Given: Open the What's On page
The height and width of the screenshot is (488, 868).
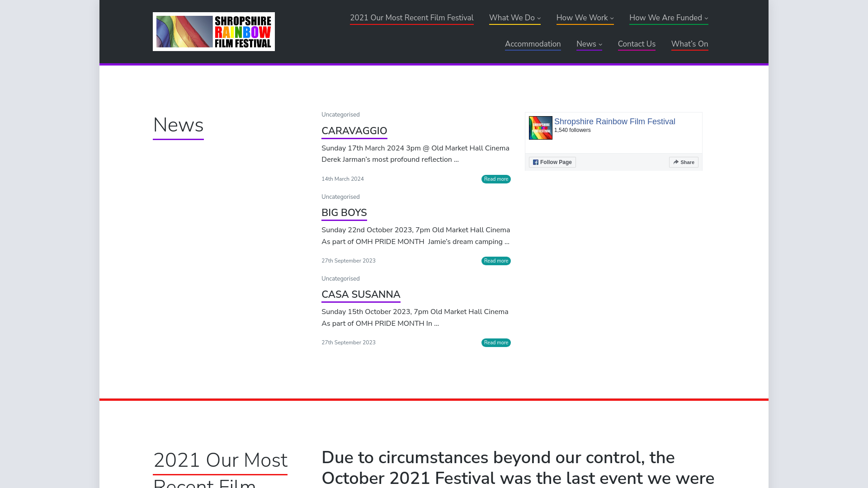Looking at the screenshot, I should (689, 44).
